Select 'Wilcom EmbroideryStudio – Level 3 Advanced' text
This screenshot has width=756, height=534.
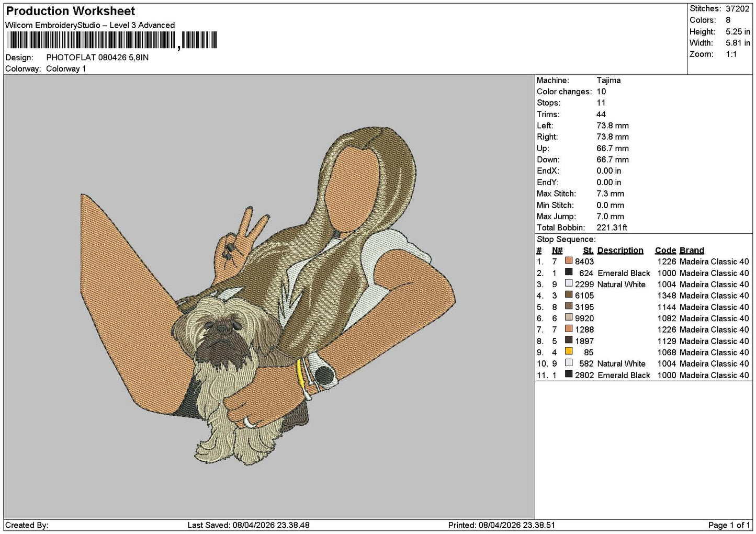90,25
